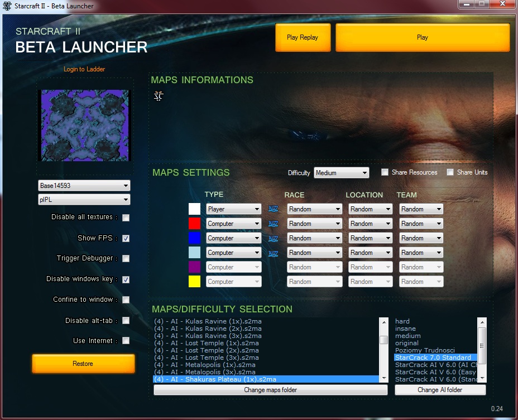Select the insane AI difficulty entry
Screen dimensions: 518x420
click(x=436, y=329)
